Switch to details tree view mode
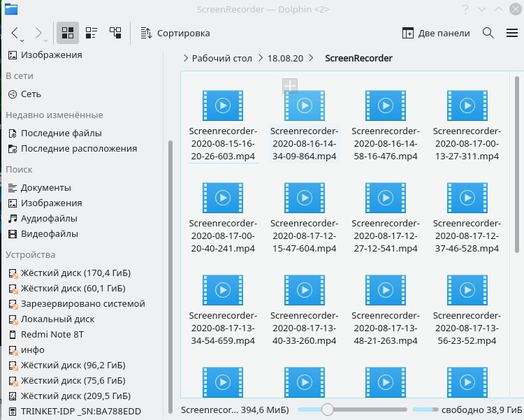Image resolution: width=524 pixels, height=420 pixels. tap(115, 33)
